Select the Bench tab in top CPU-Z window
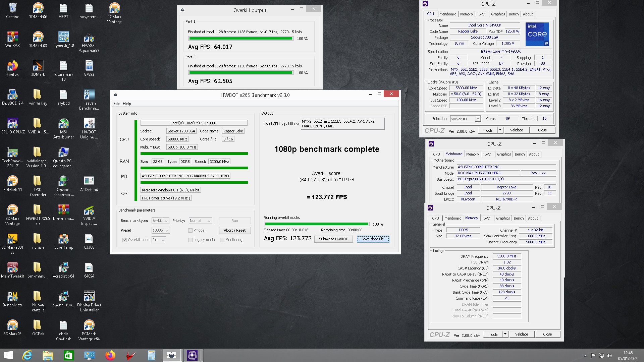Screen dimensions: 644x362 click(x=514, y=14)
